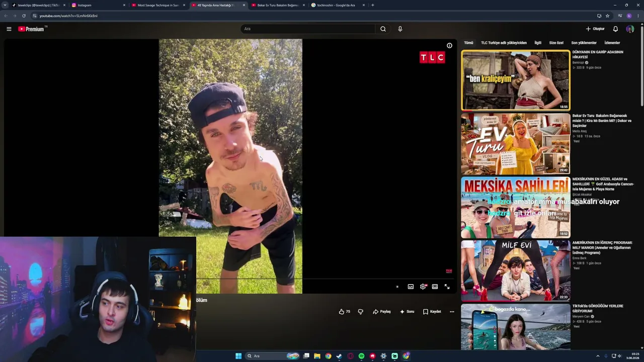Switch to Bekar Ev Turu browser tab
The height and width of the screenshot is (362, 644).
tap(278, 5)
